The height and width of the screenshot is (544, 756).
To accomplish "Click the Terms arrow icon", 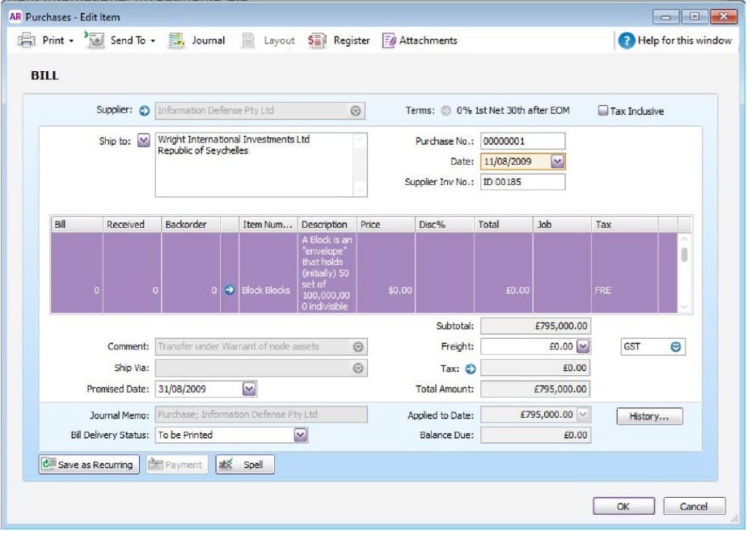I will point(446,112).
